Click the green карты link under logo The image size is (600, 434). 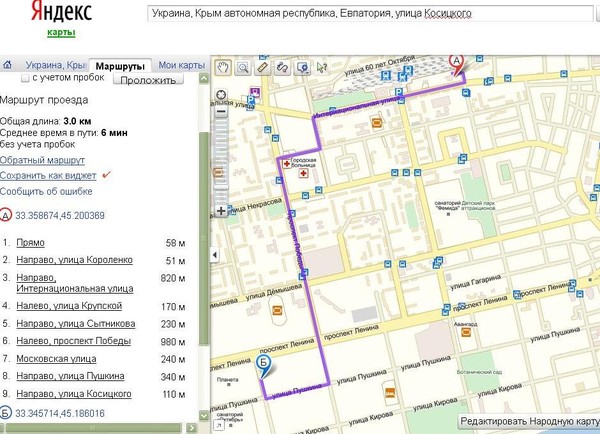(61, 33)
